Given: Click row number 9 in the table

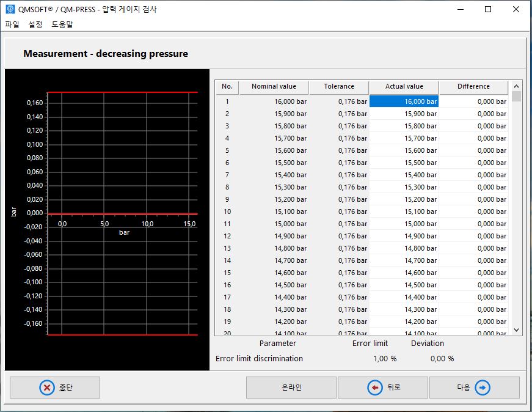Looking at the screenshot, I should pos(227,199).
